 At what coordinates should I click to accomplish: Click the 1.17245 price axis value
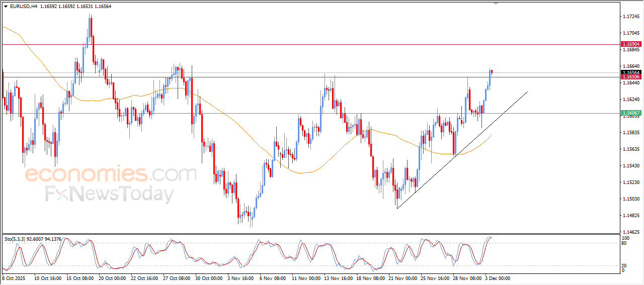point(631,17)
